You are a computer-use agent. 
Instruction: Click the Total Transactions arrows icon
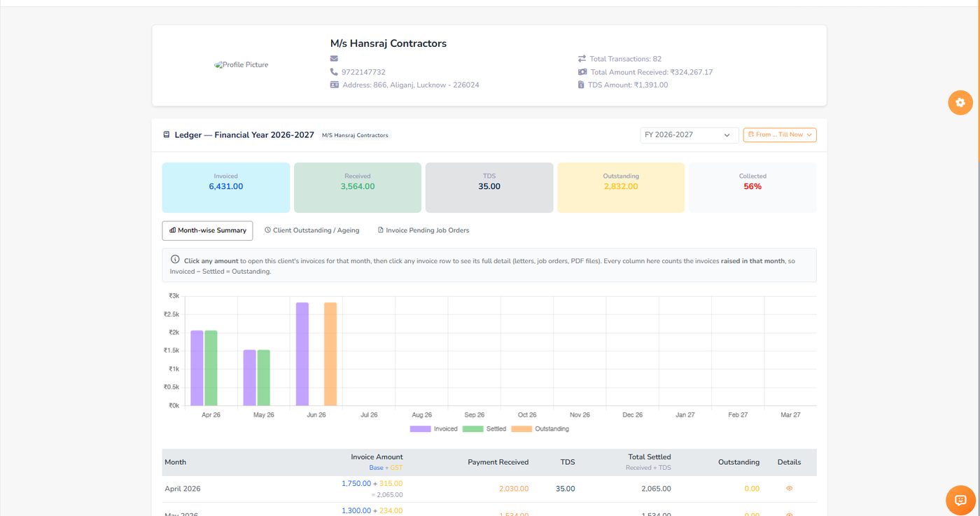pos(582,59)
